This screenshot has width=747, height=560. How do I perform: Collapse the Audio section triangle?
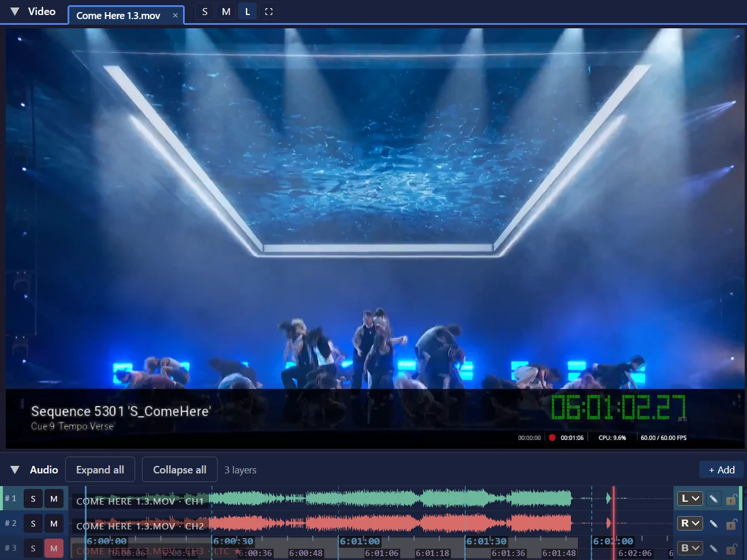(x=15, y=470)
